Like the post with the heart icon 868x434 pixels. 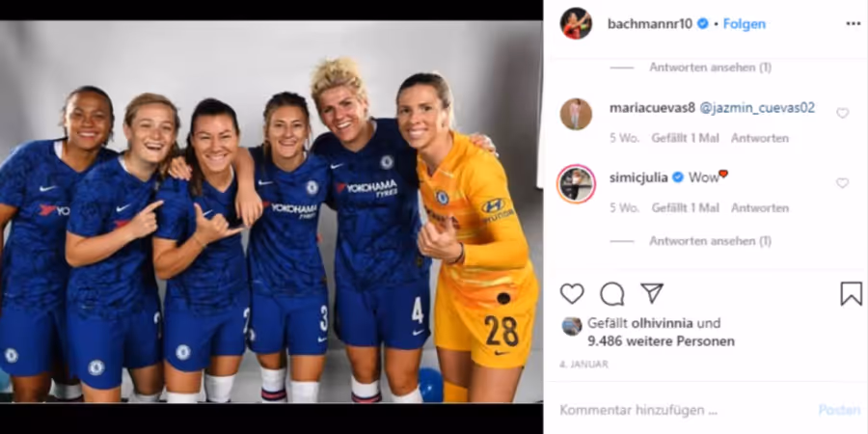(x=572, y=293)
